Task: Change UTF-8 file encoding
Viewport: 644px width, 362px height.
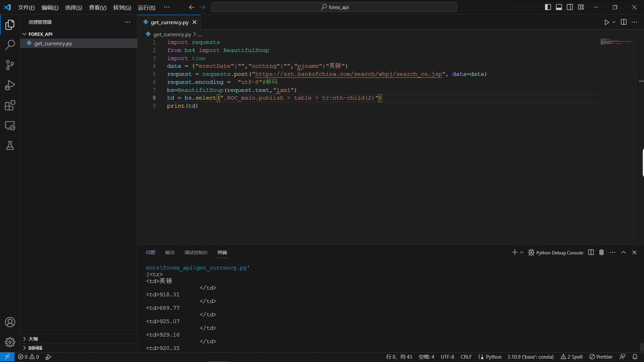Action: 447,357
